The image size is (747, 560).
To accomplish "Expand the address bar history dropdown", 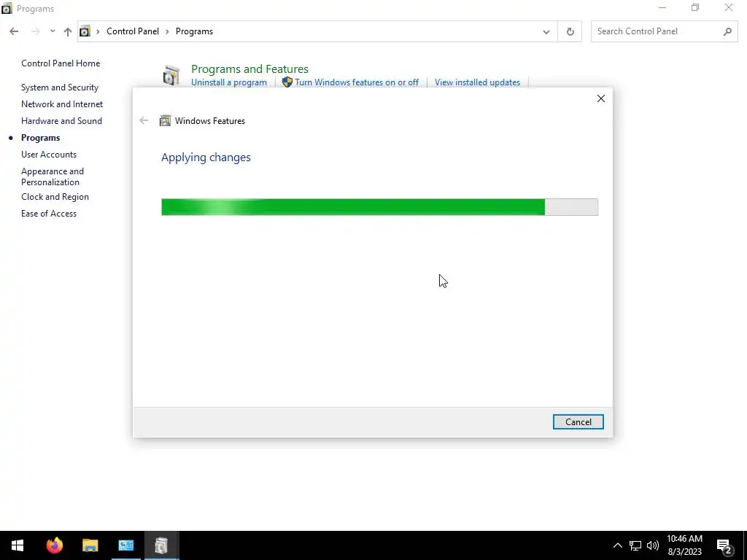I will [x=546, y=32].
